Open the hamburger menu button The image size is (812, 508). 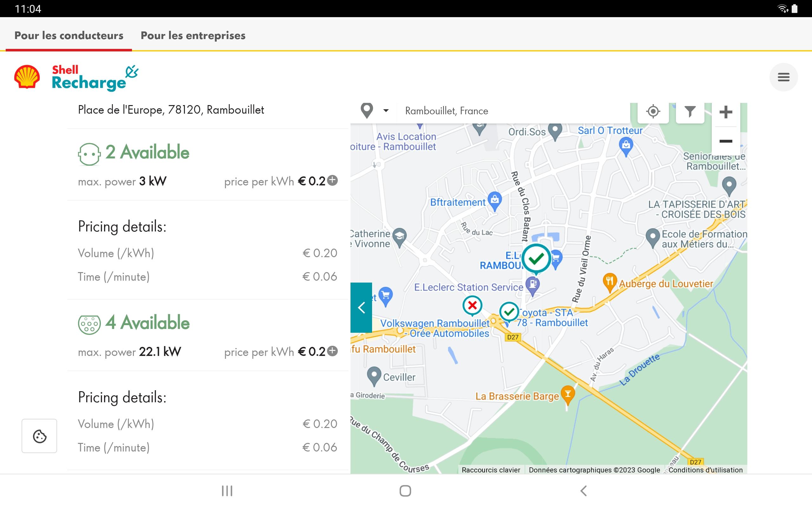pyautogui.click(x=783, y=77)
